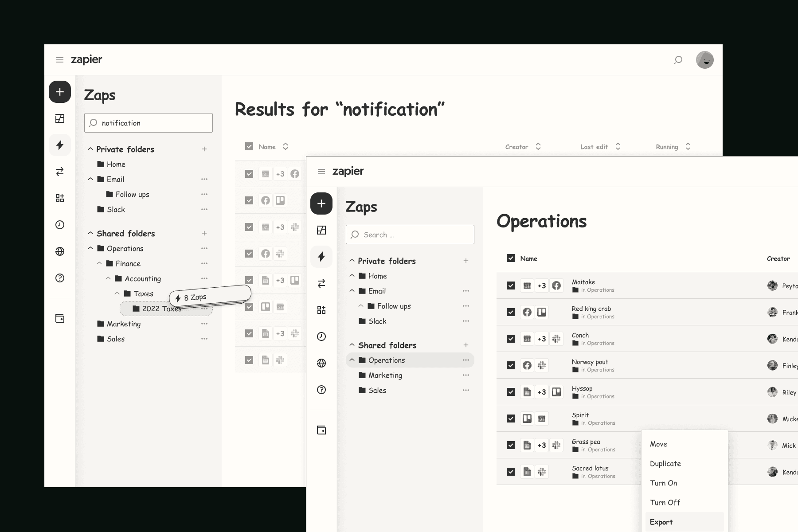Open the explore globe icon in back window sidebar
798x532 pixels.
[x=60, y=251]
